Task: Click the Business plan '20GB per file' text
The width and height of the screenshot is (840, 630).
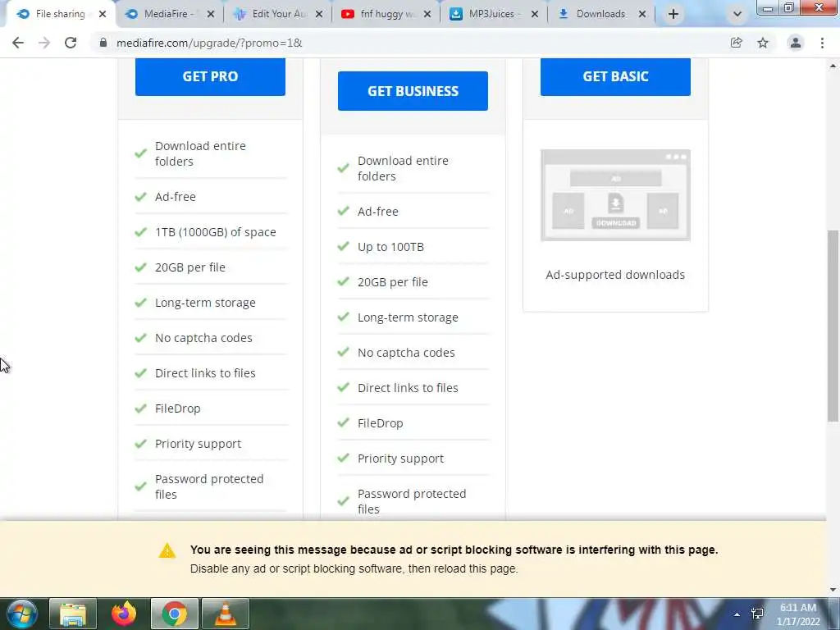Action: [393, 282]
